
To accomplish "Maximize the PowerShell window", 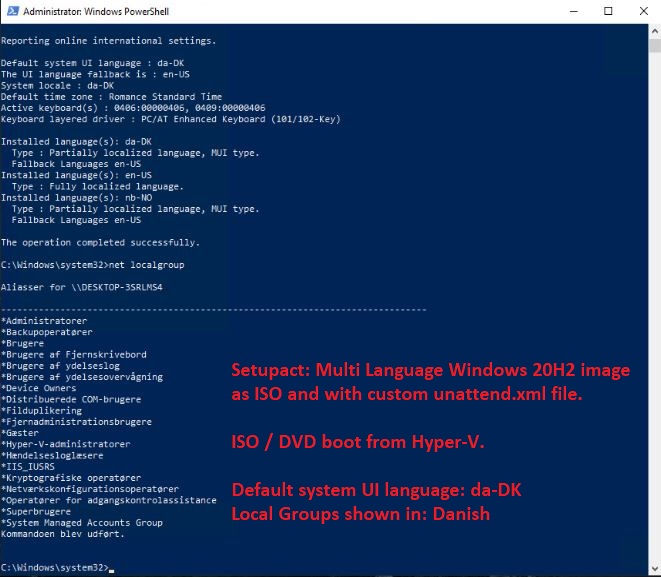I will (608, 11).
